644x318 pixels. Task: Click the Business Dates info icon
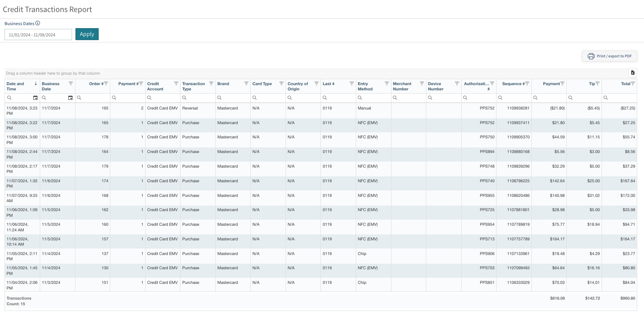pyautogui.click(x=38, y=23)
